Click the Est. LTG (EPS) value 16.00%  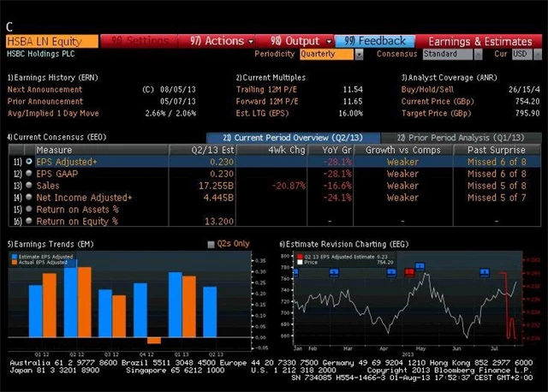pos(351,113)
